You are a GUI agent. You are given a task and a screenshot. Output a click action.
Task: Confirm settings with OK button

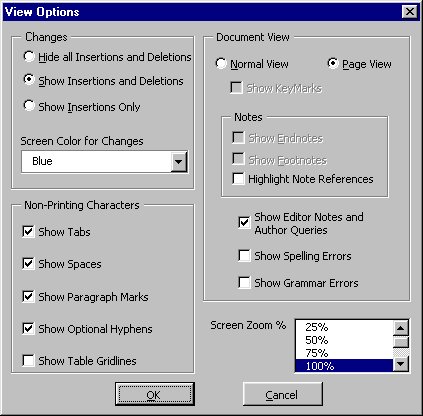point(155,394)
